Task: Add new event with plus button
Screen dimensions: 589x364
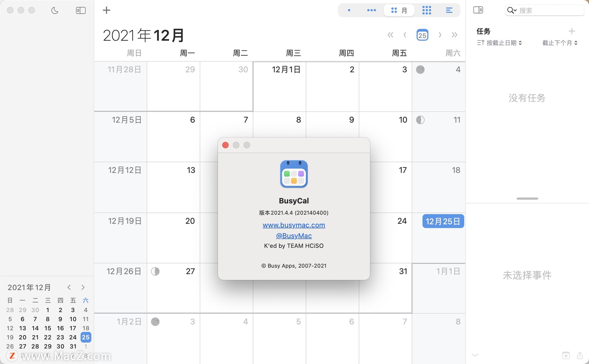Action: tap(106, 10)
